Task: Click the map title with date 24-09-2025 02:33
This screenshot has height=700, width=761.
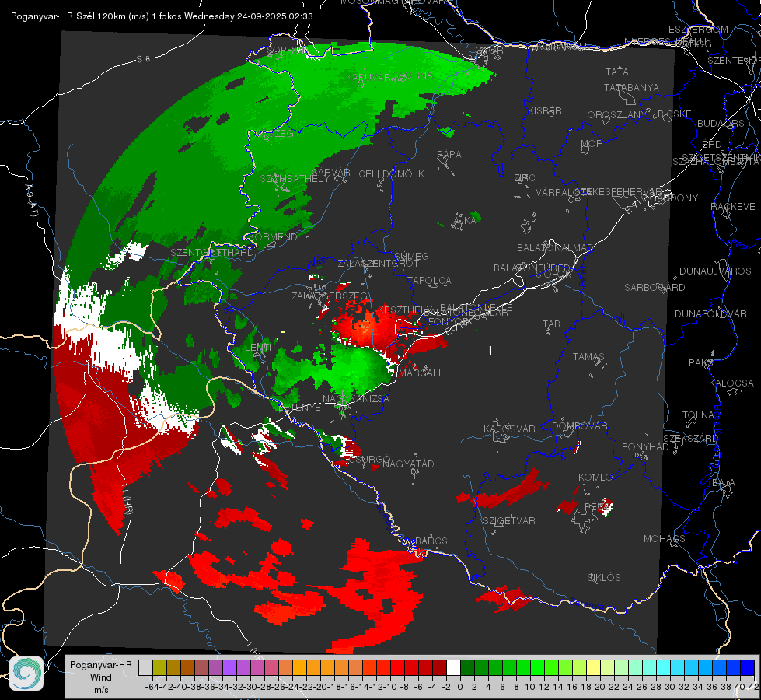Action: (162, 16)
